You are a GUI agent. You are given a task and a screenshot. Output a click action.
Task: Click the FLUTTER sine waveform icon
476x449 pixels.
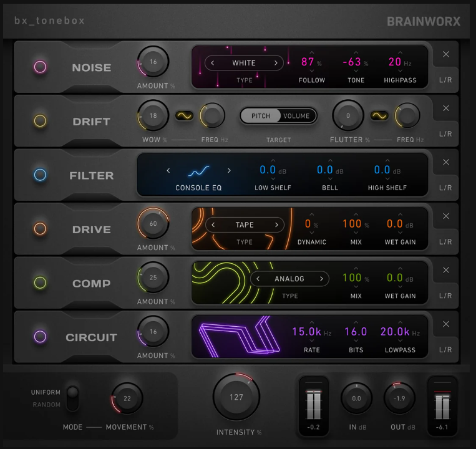click(x=379, y=115)
